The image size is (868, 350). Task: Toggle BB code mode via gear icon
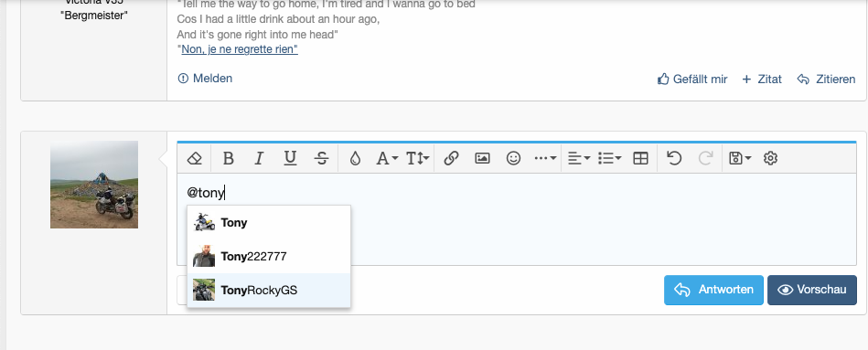[x=770, y=159]
